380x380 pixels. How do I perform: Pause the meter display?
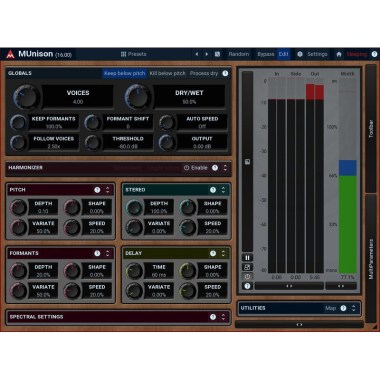[x=247, y=258]
